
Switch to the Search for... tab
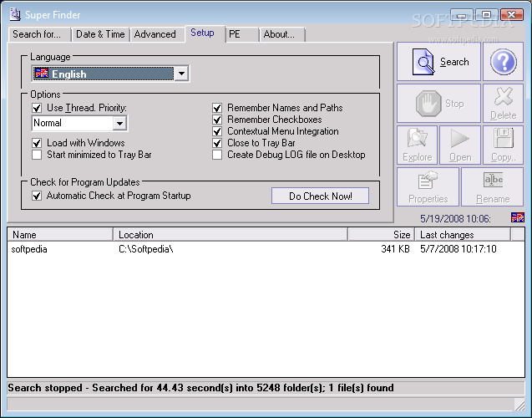coord(39,34)
